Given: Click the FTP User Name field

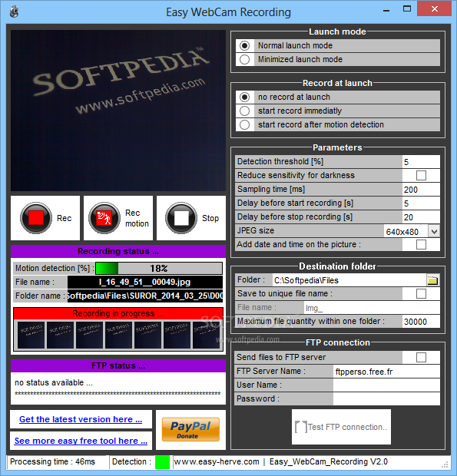Looking at the screenshot, I should click(386, 385).
